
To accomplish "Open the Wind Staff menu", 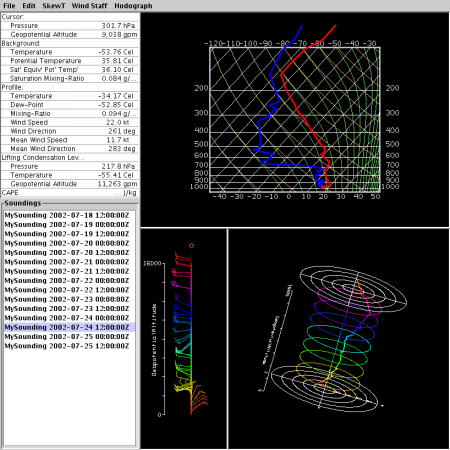I will point(89,6).
